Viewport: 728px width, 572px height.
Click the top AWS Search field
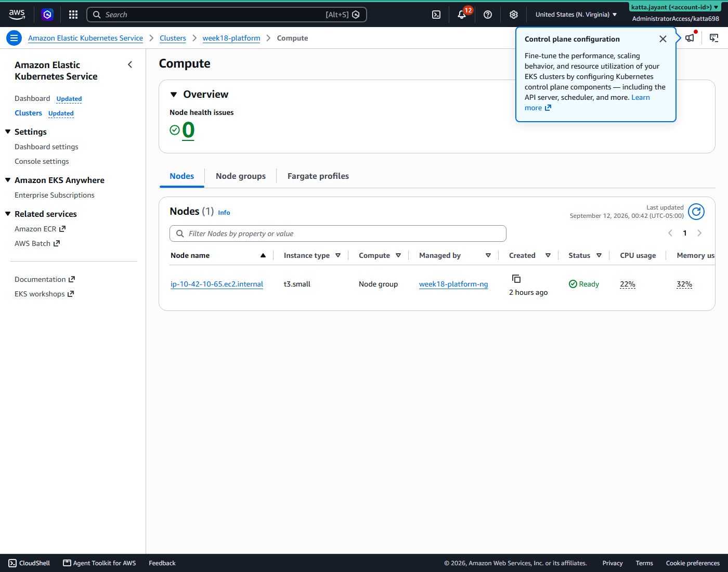(x=227, y=15)
